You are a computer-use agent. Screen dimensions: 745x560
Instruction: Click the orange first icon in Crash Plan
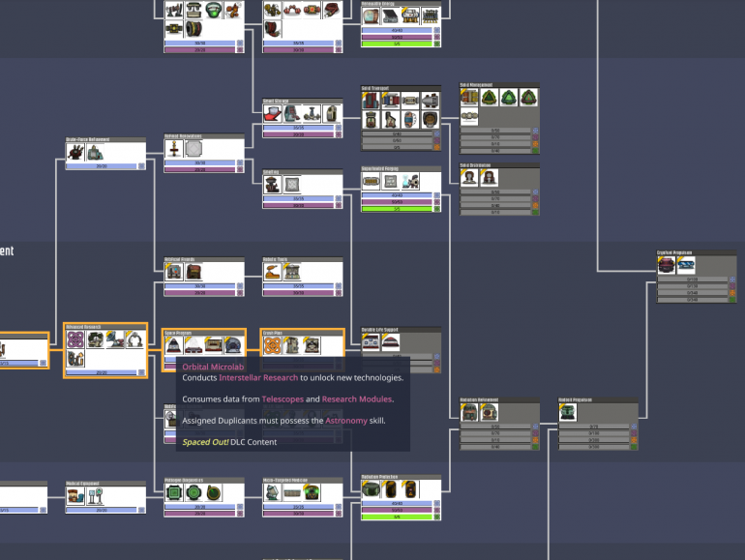(x=273, y=344)
